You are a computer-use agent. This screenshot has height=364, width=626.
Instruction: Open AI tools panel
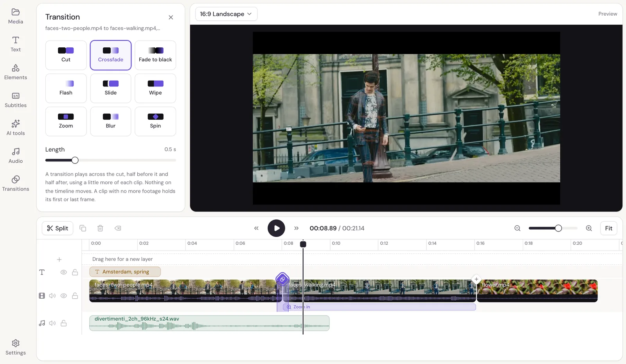(x=16, y=128)
